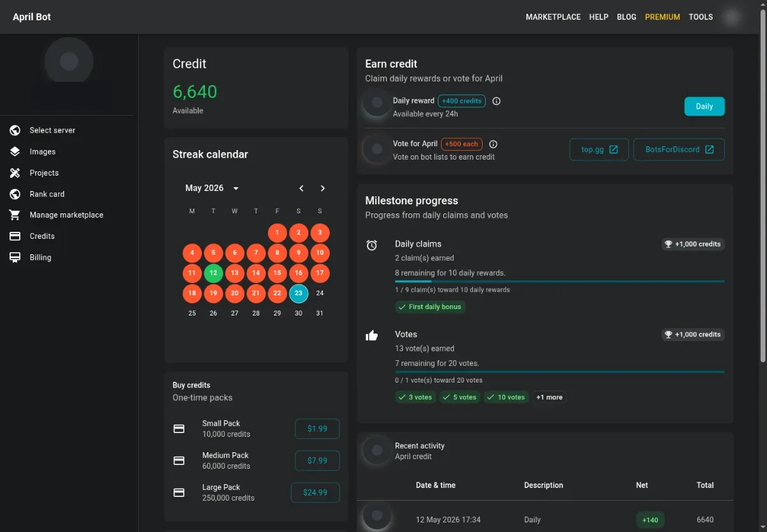Screen dimensions: 767x532
Task: Click the +140 net value badge
Action: 650,520
